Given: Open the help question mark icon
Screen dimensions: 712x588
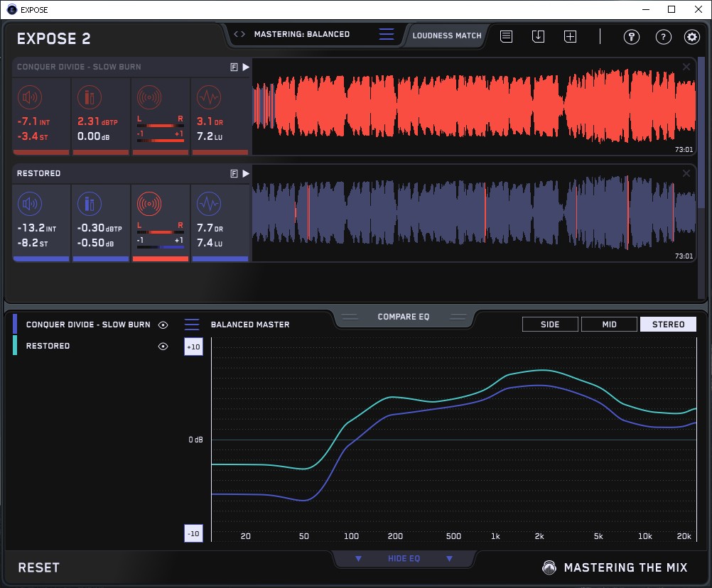Looking at the screenshot, I should [x=664, y=37].
